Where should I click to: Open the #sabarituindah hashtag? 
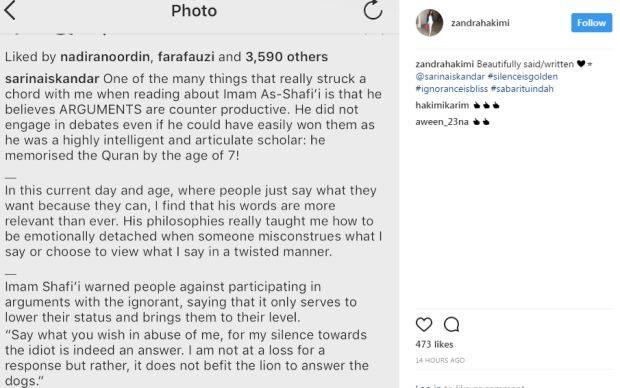pos(522,89)
